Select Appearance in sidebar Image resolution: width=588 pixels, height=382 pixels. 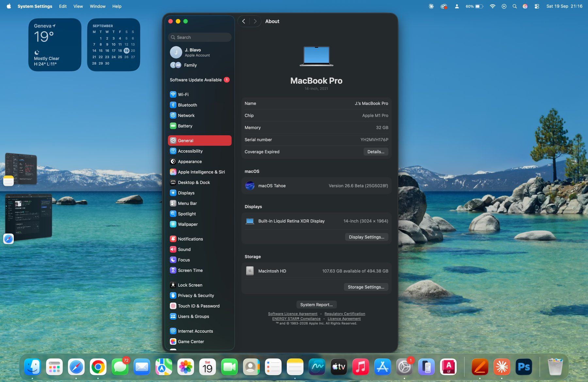(x=200, y=161)
